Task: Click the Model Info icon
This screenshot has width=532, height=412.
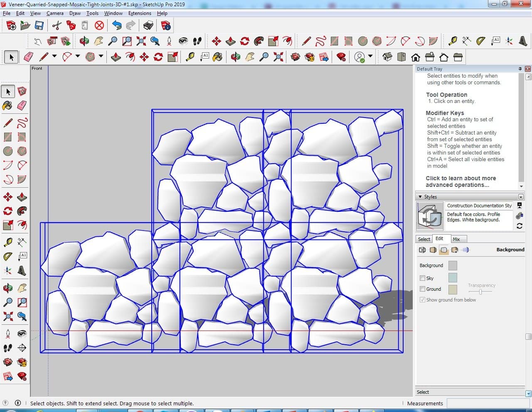Action: (x=166, y=26)
